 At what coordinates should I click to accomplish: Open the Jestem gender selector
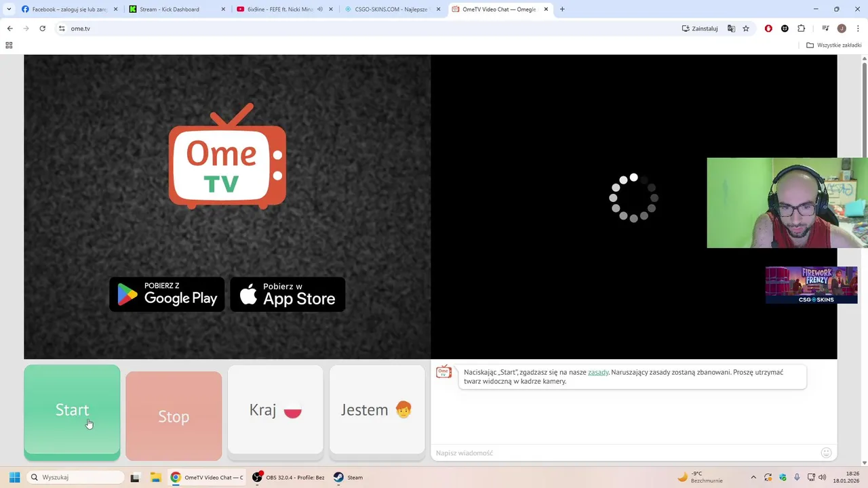(x=377, y=409)
